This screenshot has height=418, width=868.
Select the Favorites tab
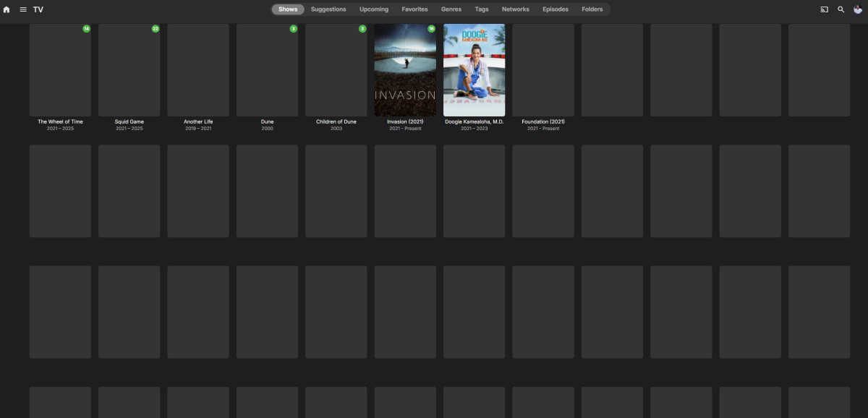[414, 9]
